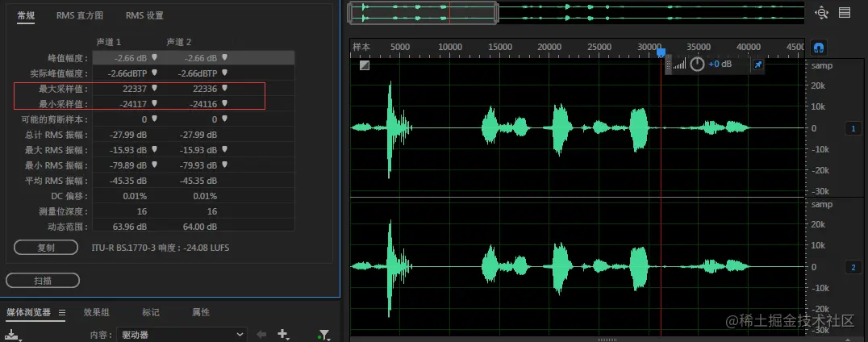The width and height of the screenshot is (868, 342).
Task: Click the 扫描 button
Action: coord(43,281)
